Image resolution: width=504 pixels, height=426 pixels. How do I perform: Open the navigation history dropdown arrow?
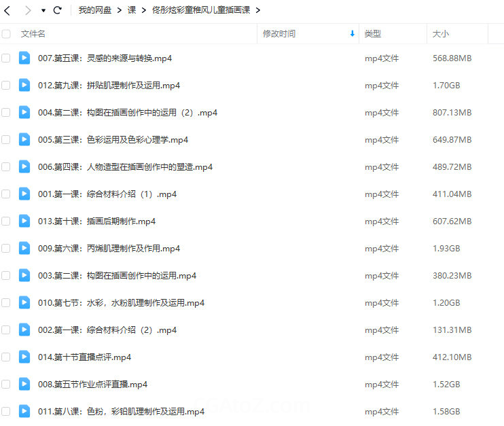coord(43,11)
